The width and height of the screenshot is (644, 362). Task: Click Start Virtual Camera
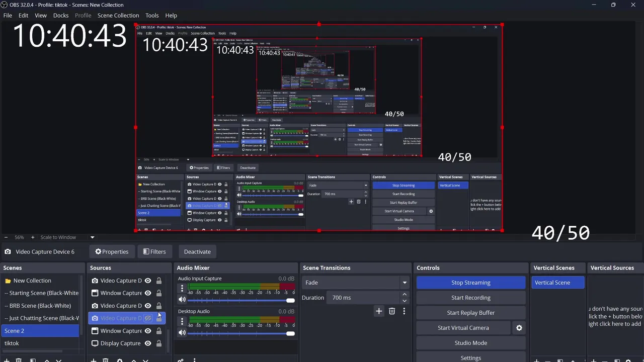click(463, 328)
